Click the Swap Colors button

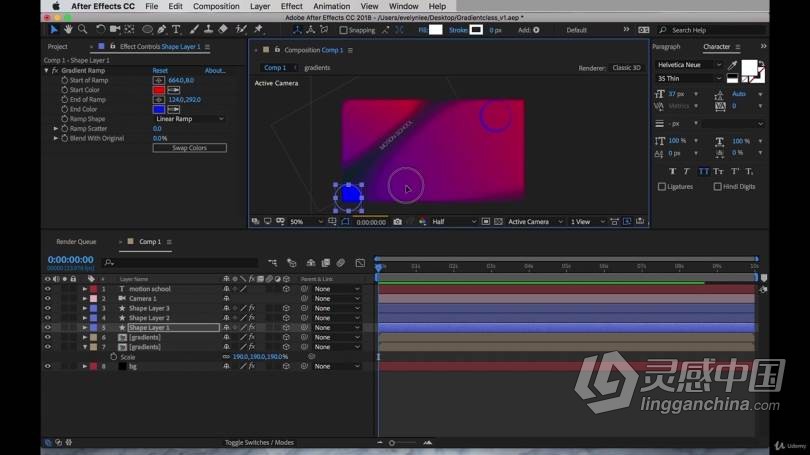click(189, 148)
